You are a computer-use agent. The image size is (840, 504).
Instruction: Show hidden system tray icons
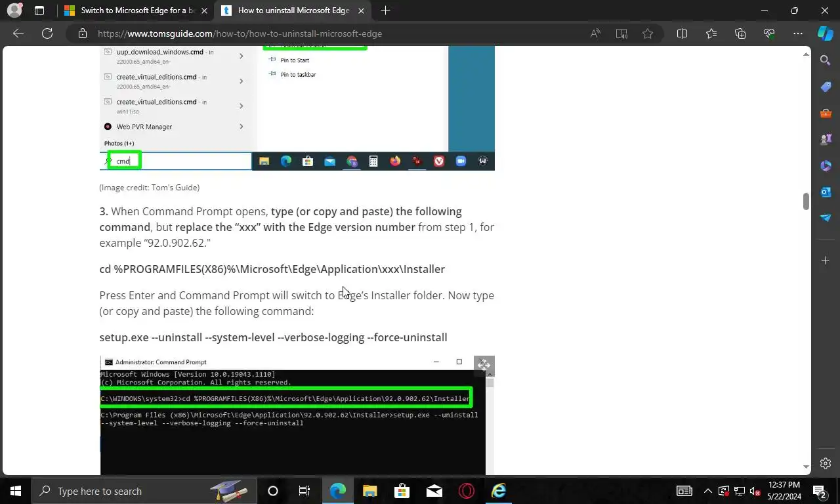tap(707, 491)
